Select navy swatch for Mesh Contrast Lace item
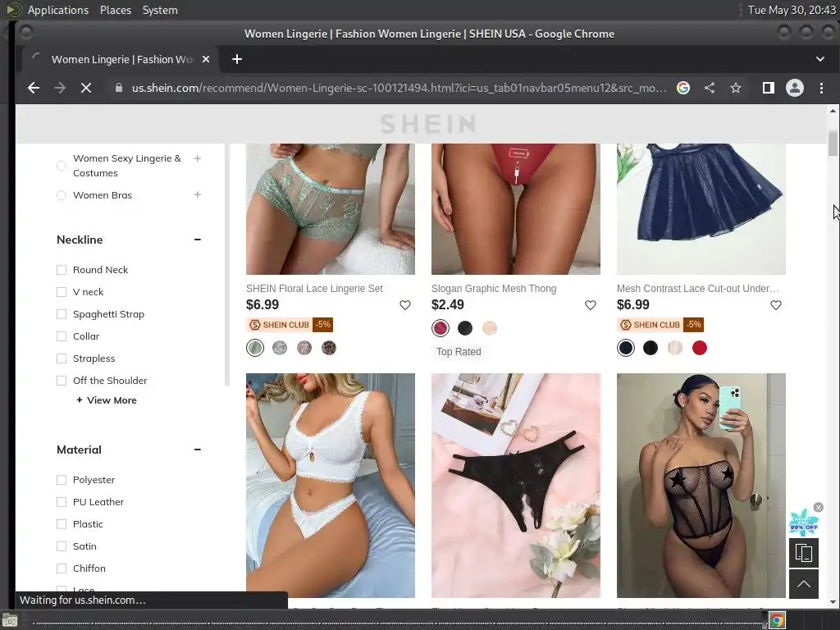Viewport: 840px width, 630px height. click(x=626, y=348)
